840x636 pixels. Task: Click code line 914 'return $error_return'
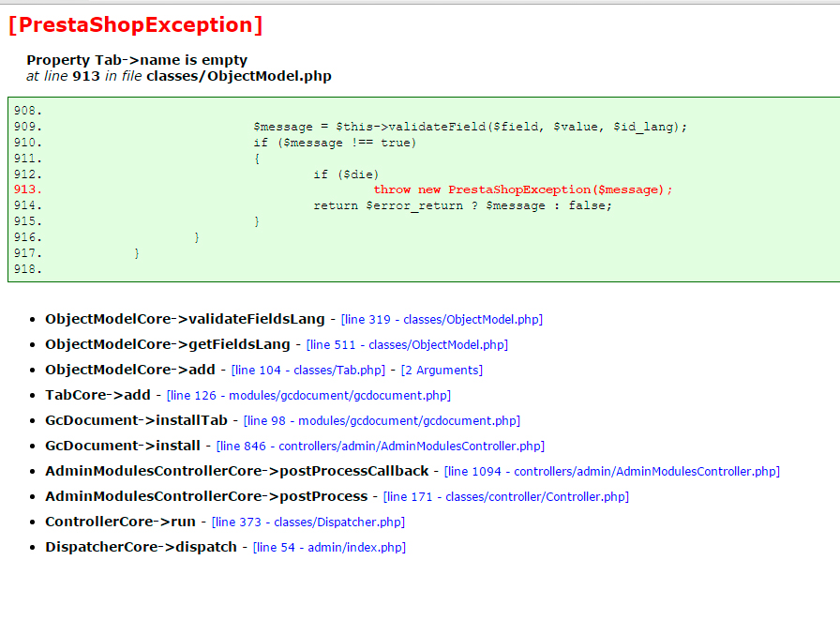coord(462,205)
